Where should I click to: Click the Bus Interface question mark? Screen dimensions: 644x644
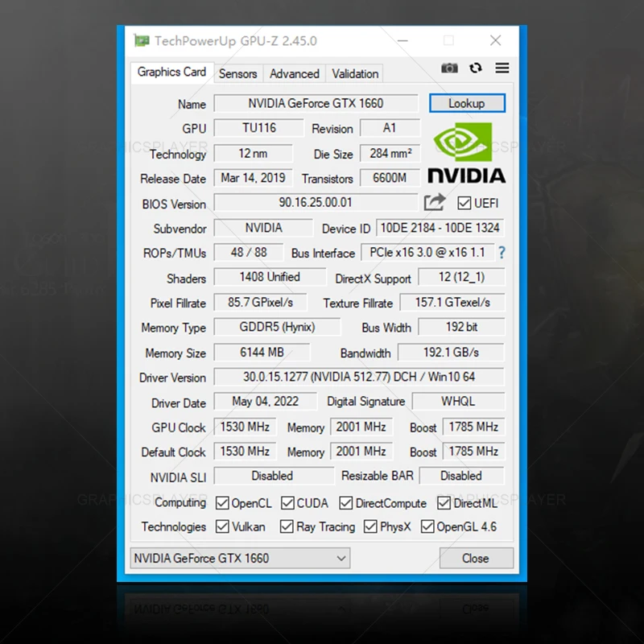point(502,252)
